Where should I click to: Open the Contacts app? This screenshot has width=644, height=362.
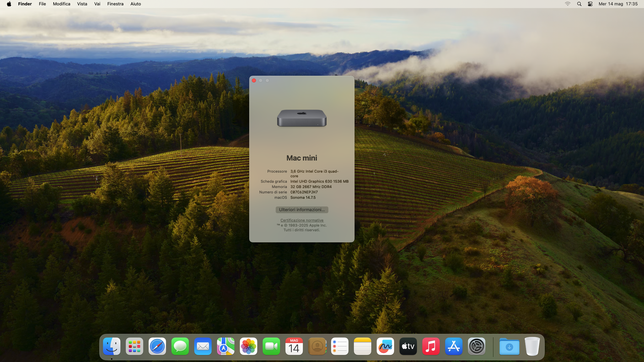tap(317, 346)
